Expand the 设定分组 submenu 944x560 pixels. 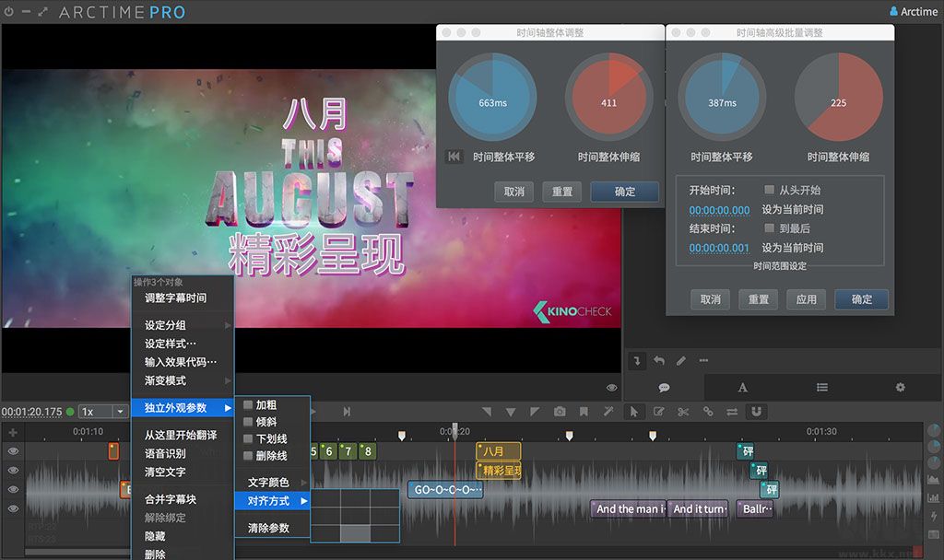(167, 326)
